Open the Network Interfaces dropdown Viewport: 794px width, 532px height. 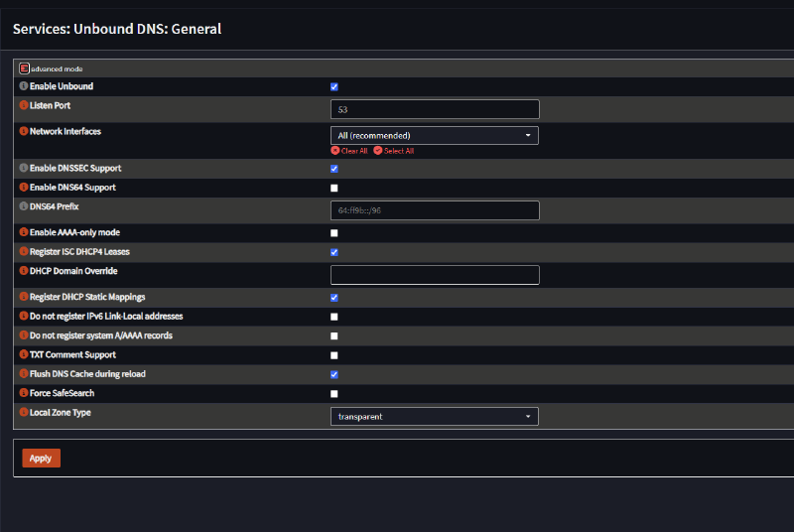[435, 136]
